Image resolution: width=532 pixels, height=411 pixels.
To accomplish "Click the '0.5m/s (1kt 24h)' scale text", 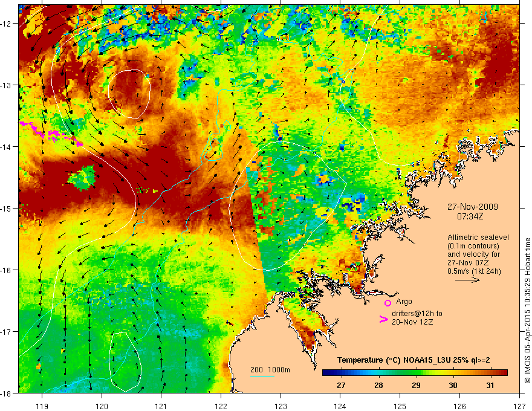I will pyautogui.click(x=474, y=271).
